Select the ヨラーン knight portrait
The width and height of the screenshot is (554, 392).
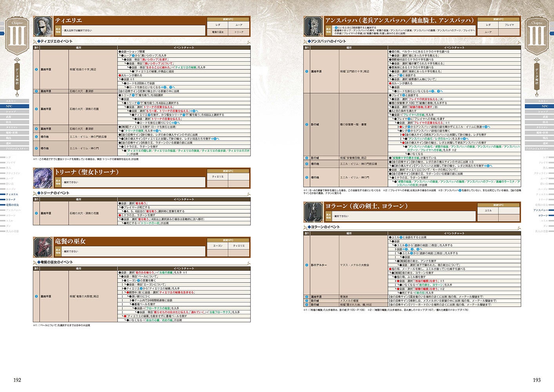(313, 212)
